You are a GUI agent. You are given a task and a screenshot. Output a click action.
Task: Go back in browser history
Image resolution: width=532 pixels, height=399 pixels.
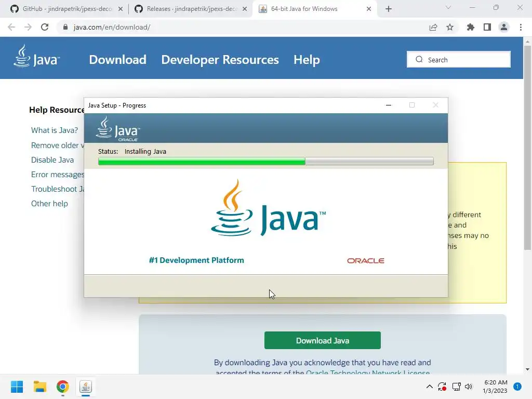click(11, 27)
